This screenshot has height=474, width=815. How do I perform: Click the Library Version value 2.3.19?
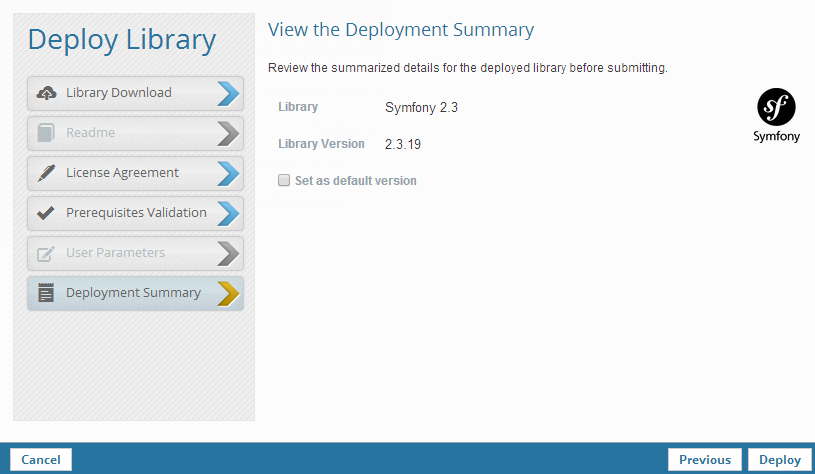coord(403,144)
